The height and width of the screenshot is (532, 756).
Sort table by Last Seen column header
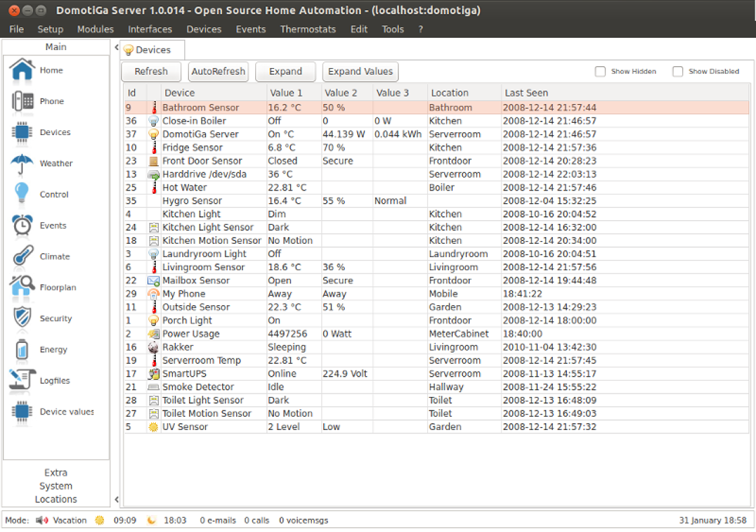pyautogui.click(x=526, y=93)
